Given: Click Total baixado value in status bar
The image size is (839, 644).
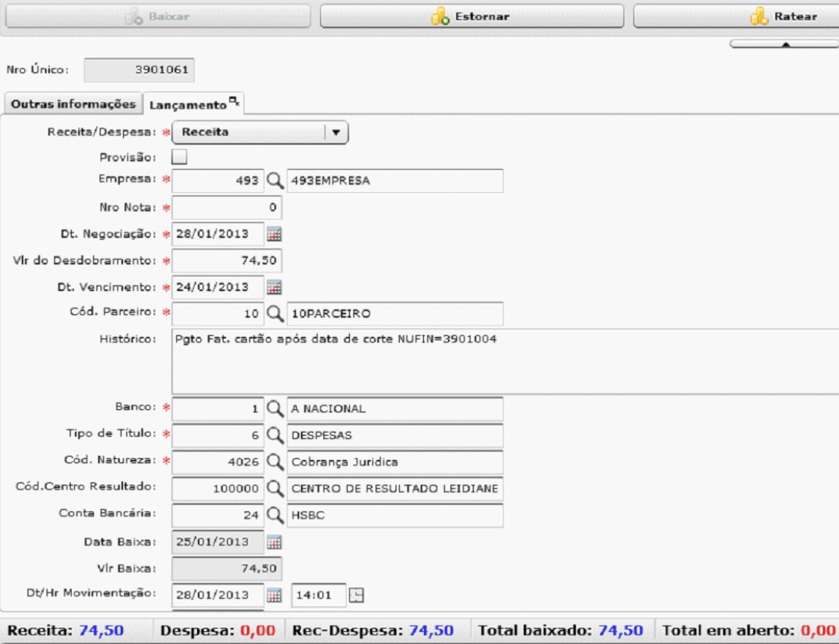Looking at the screenshot, I should (621, 630).
